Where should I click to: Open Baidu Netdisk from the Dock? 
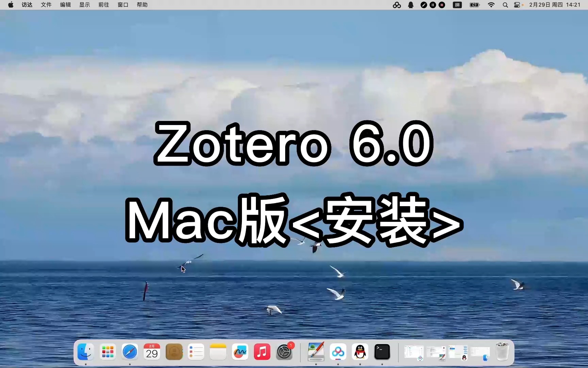(x=338, y=352)
